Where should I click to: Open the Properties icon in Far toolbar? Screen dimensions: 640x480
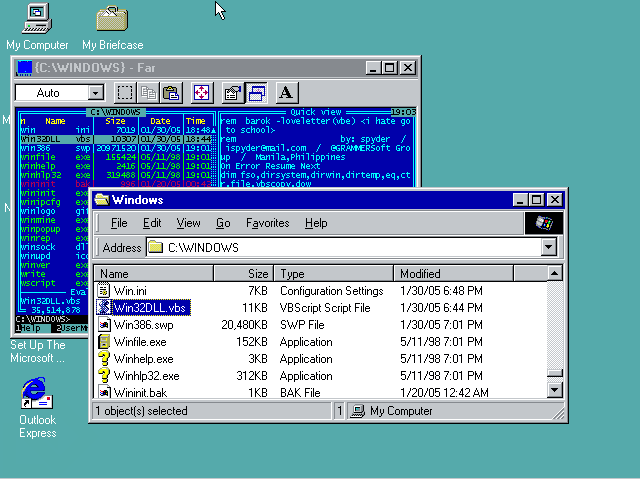pos(232,93)
